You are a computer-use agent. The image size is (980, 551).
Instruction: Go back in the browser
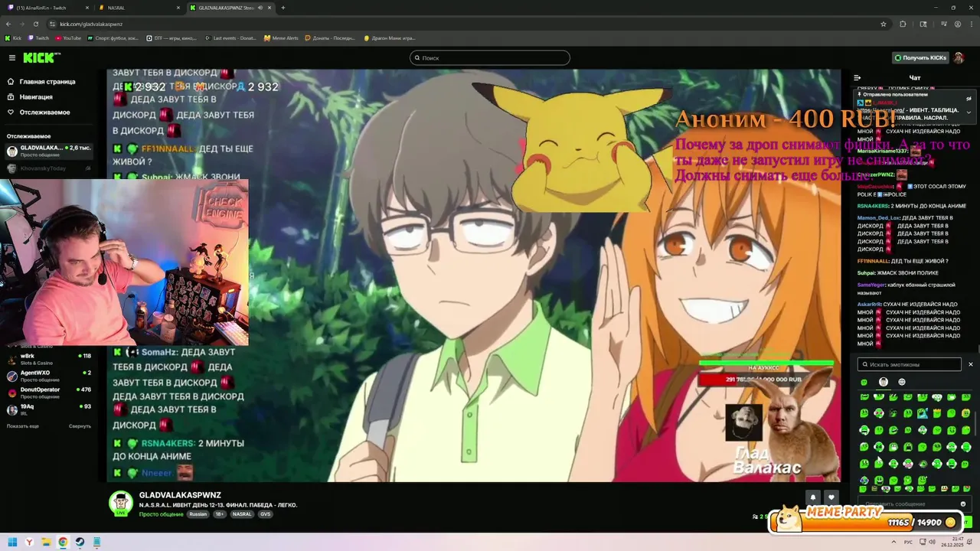point(10,24)
